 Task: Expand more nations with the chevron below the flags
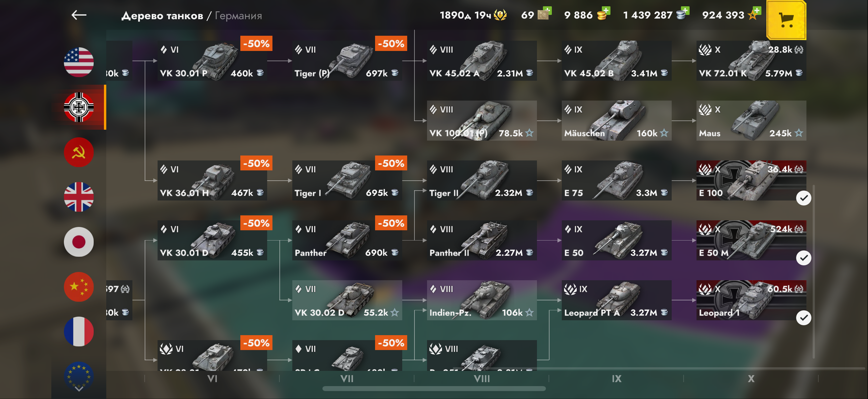coord(79,389)
